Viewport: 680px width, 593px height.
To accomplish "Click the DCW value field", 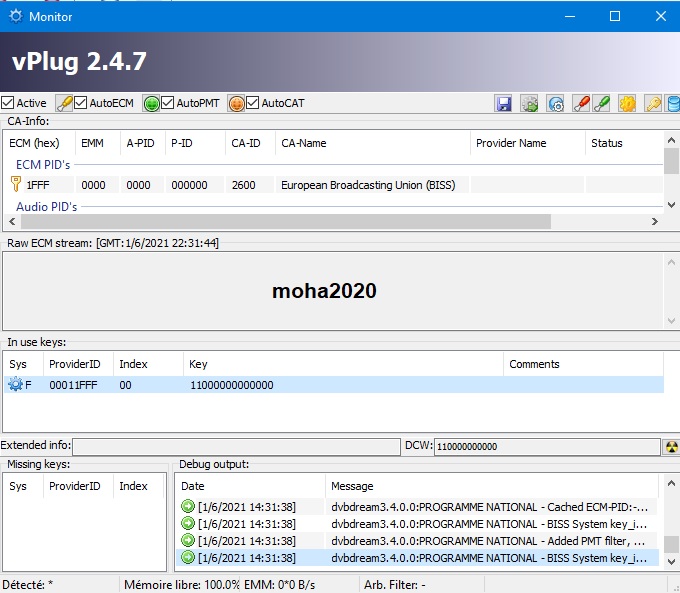I will (x=547, y=446).
